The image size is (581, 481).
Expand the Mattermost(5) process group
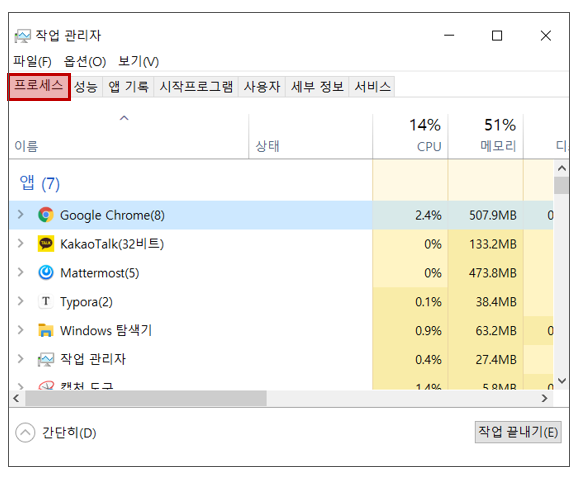click(x=20, y=272)
